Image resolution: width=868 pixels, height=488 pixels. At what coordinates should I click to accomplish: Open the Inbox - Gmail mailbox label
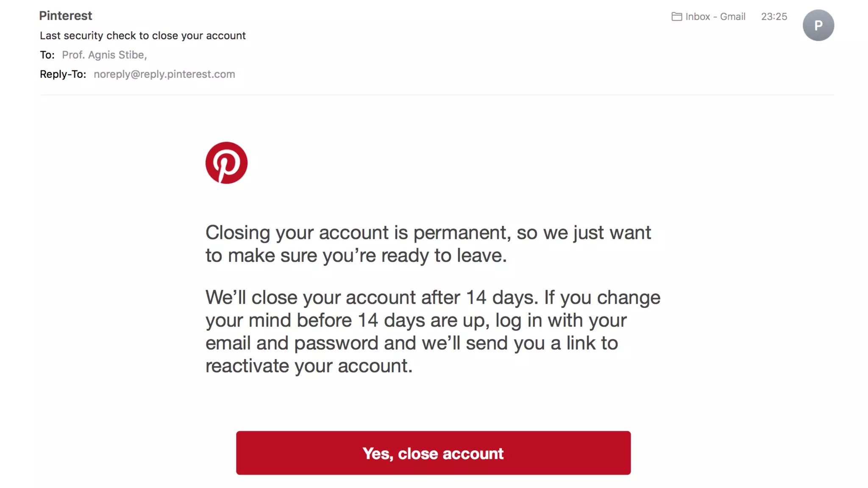click(715, 17)
